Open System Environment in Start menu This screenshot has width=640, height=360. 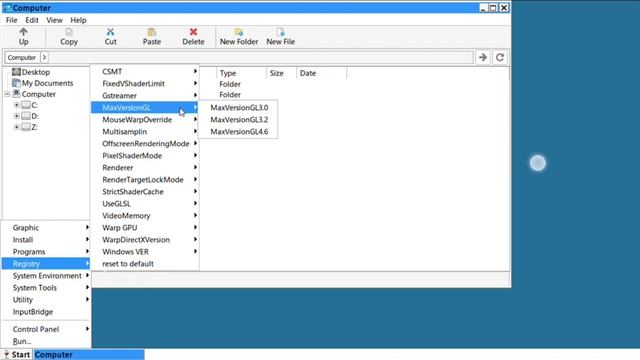[46, 276]
